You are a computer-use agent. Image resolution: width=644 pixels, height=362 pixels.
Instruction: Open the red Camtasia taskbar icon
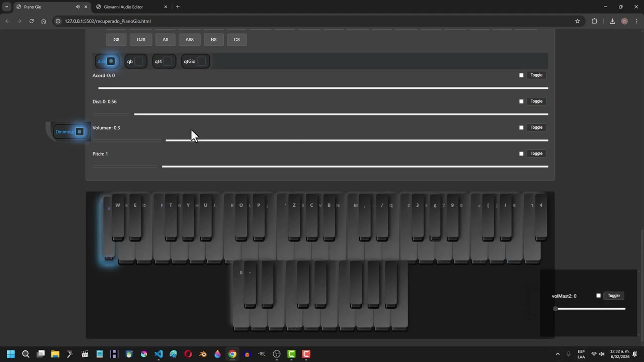coord(306,354)
